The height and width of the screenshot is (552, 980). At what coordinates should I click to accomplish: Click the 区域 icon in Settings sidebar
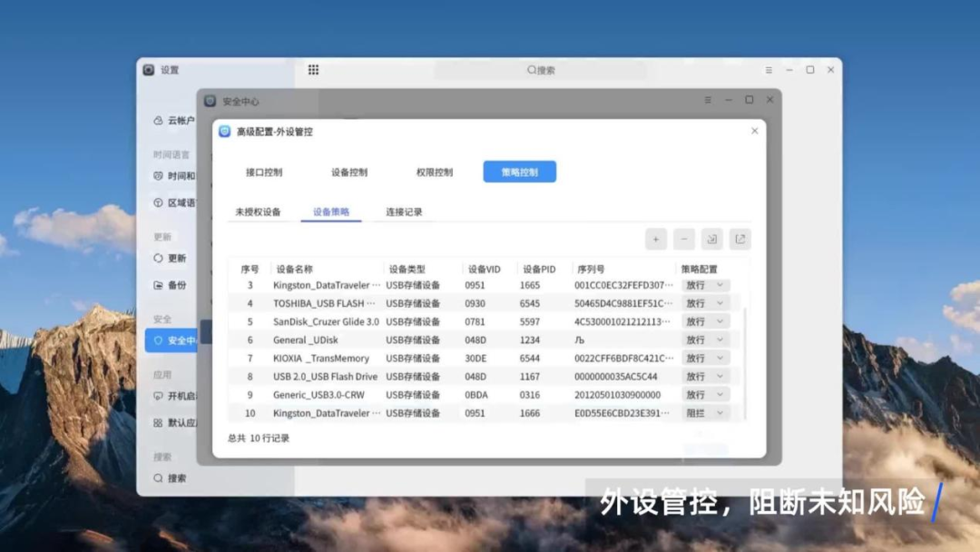click(158, 202)
